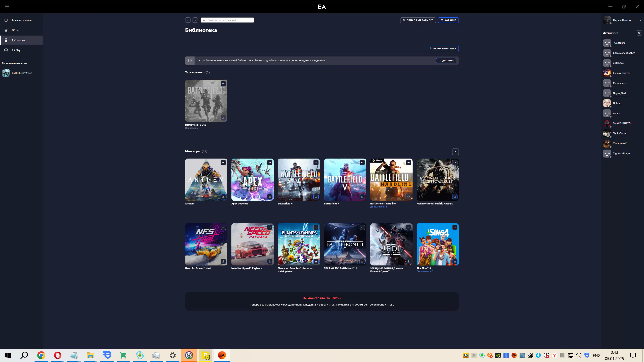The width and height of the screenshot is (644, 362).
Task: Click the warning icon on the Battlefield 2042 card
Action: [223, 118]
